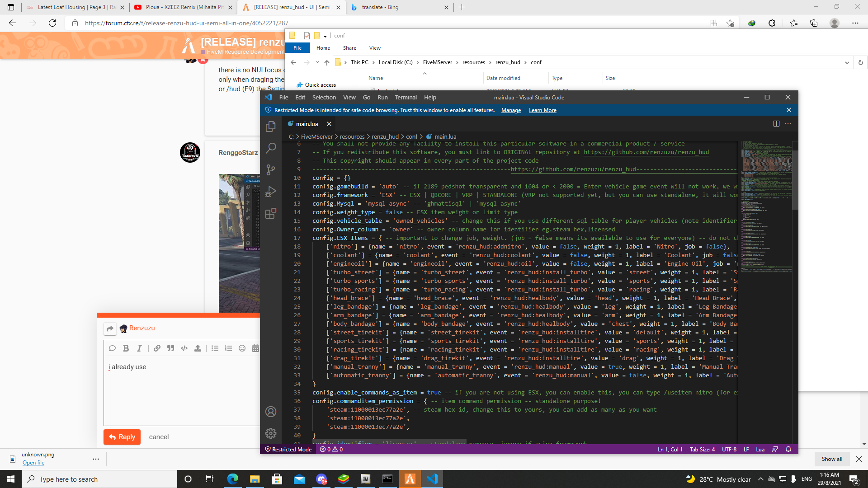This screenshot has height=488, width=868.
Task: Open the Source Control view in VS Code
Action: point(271,170)
